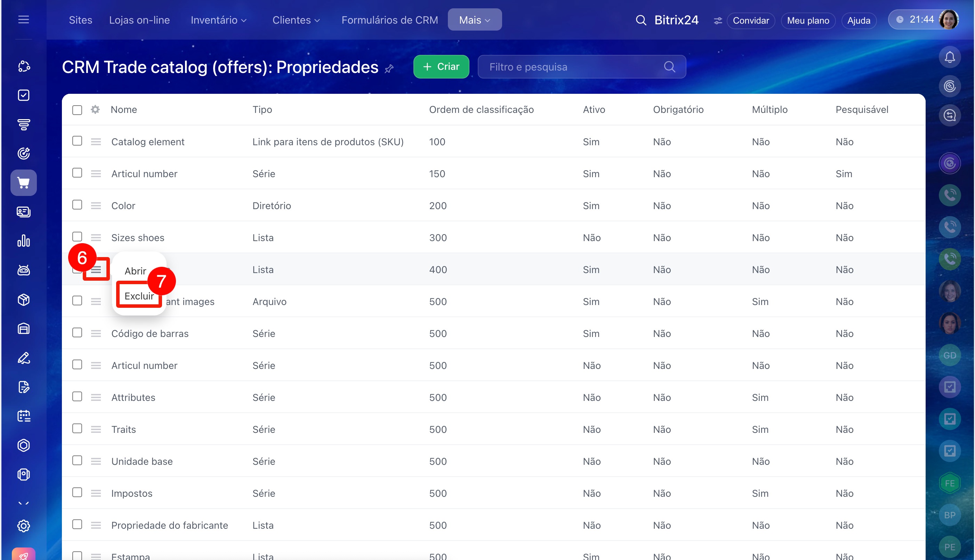Expand the Inventário dropdown menu
This screenshot has height=560, width=975.
click(218, 20)
